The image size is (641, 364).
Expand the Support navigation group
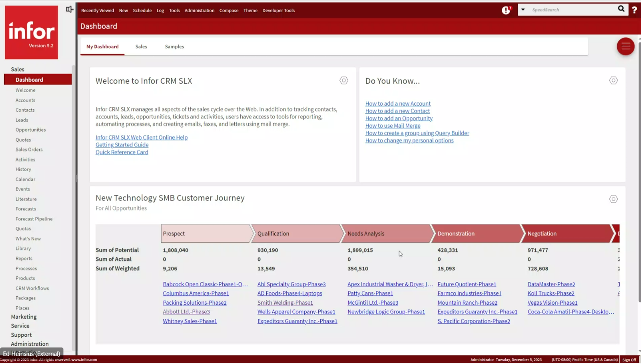pyautogui.click(x=21, y=335)
